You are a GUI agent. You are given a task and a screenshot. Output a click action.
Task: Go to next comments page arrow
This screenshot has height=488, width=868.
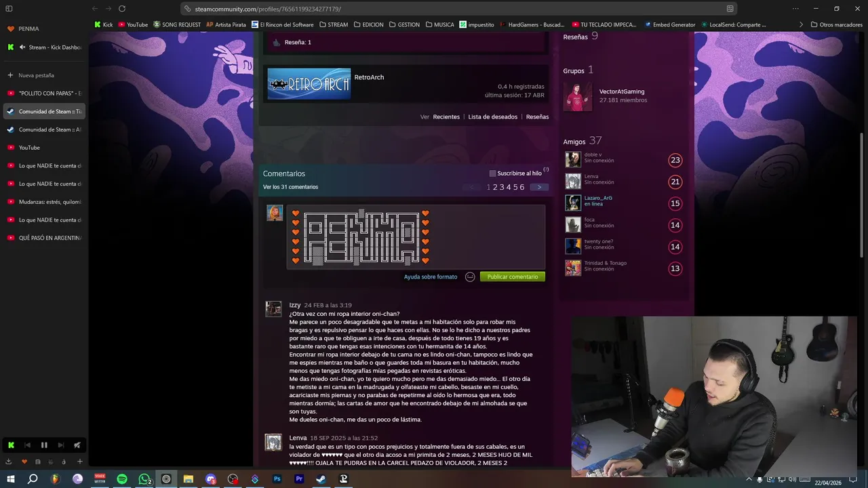point(539,187)
